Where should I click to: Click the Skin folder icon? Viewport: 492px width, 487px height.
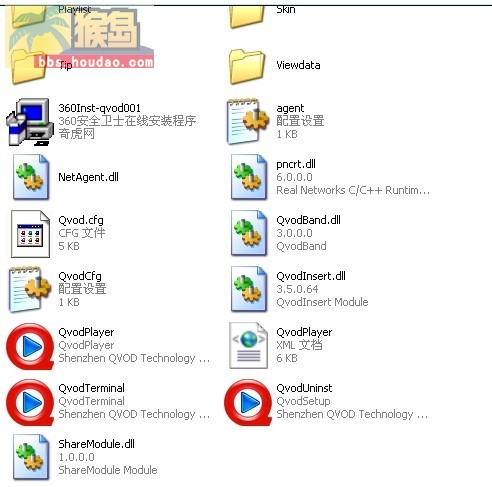pyautogui.click(x=247, y=17)
